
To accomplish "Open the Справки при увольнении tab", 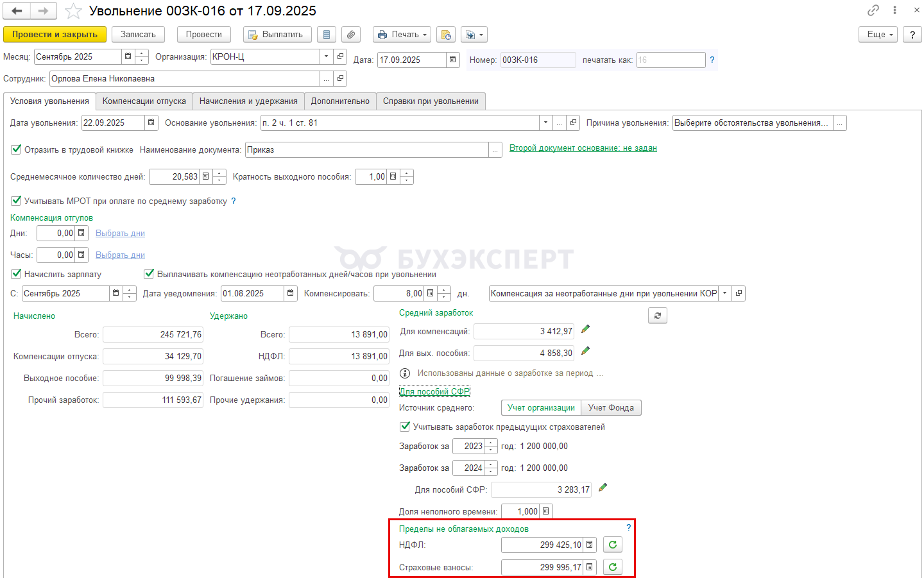I will [431, 101].
